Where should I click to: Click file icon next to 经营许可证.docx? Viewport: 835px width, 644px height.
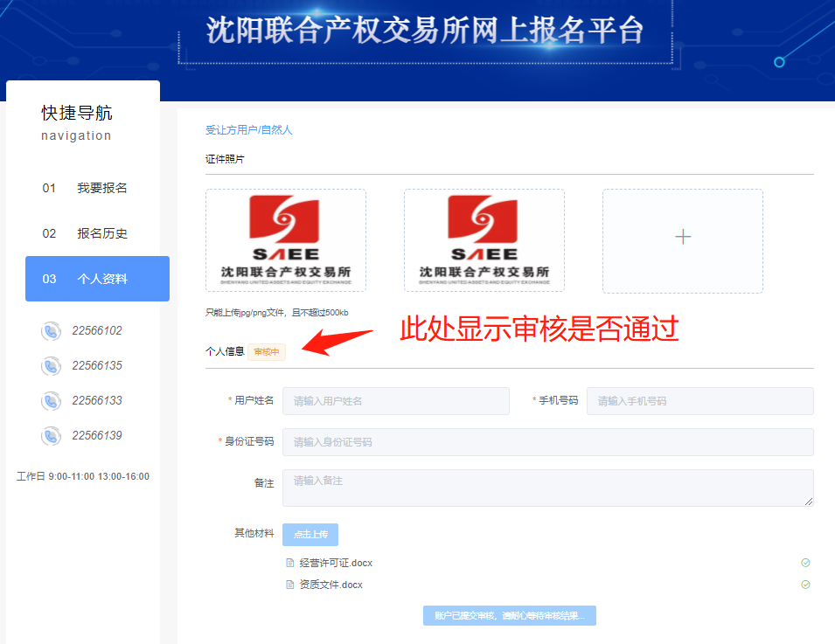[290, 564]
